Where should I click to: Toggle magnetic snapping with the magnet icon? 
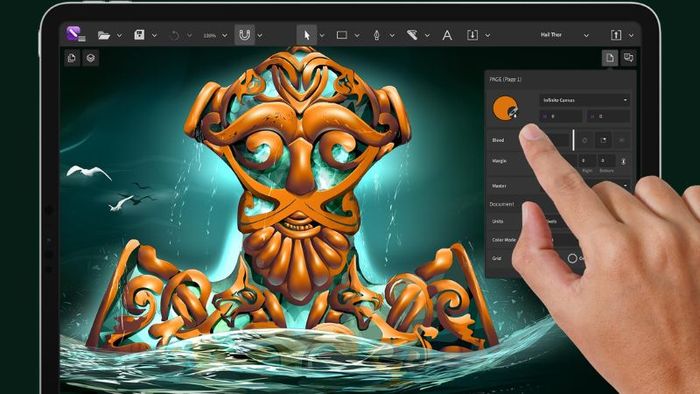(245, 35)
